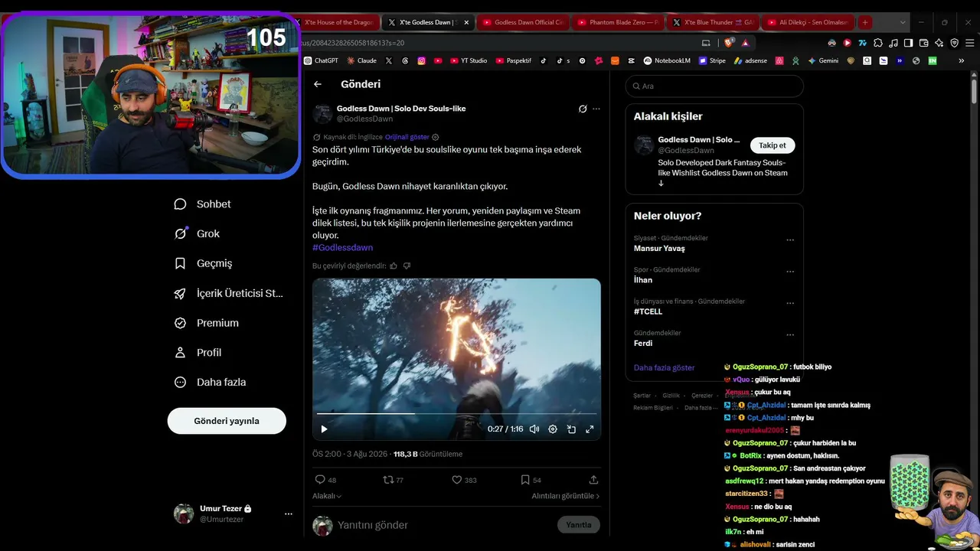Open the Instagram bookmark icon
Screen dimensions: 980x551
421,60
